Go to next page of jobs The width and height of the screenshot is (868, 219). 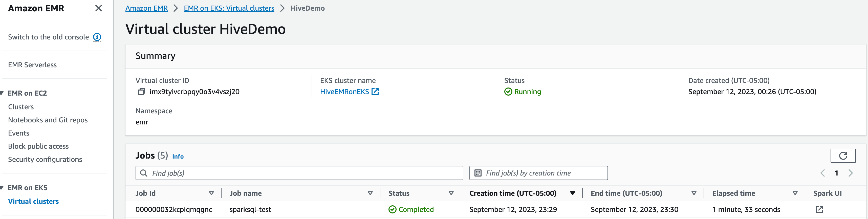point(851,173)
